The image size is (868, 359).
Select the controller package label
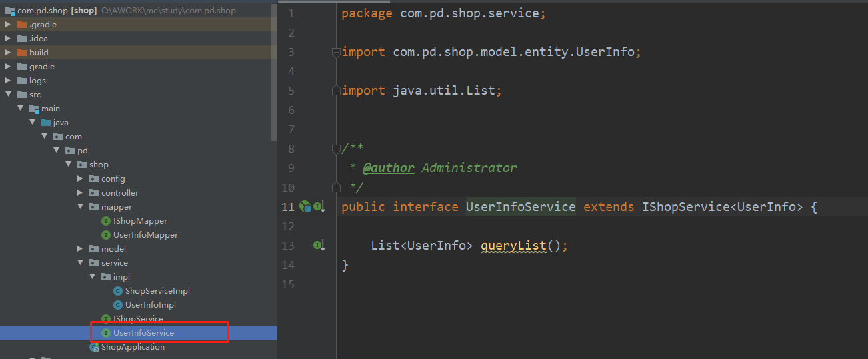pyautogui.click(x=120, y=192)
